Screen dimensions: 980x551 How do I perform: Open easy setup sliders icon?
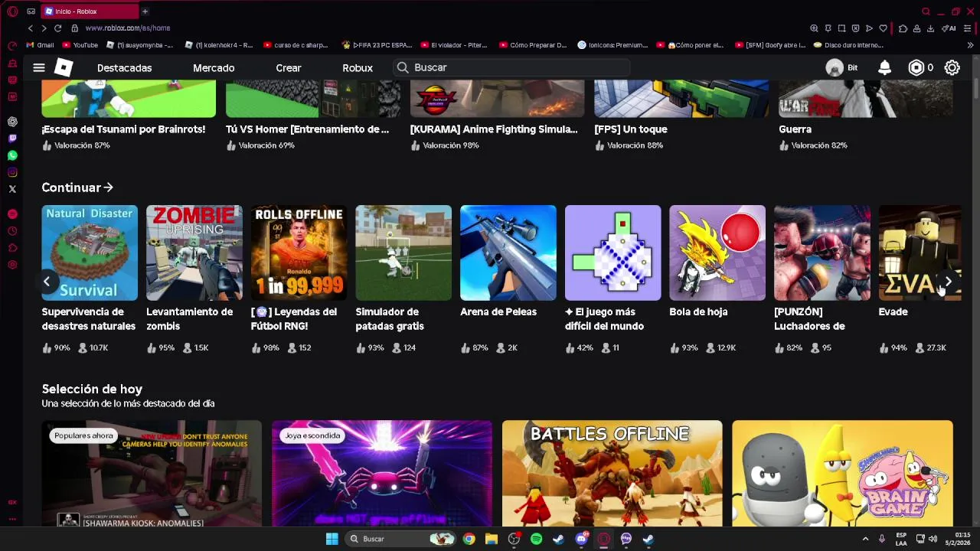968,28
